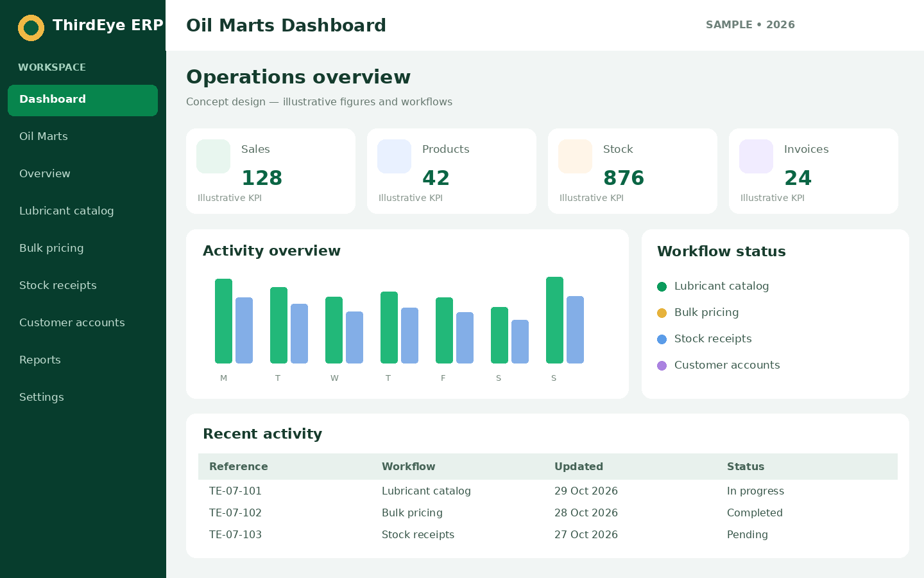Image resolution: width=924 pixels, height=578 pixels.
Task: Click the 29 Oct 2026 date cell
Action: (586, 491)
